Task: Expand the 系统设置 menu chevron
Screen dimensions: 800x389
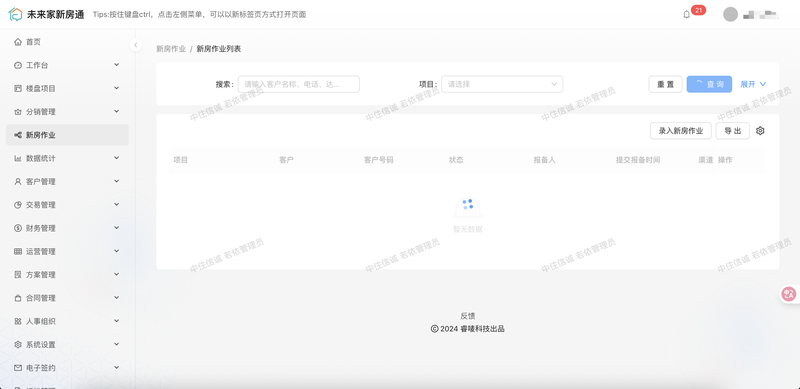Action: [116, 344]
